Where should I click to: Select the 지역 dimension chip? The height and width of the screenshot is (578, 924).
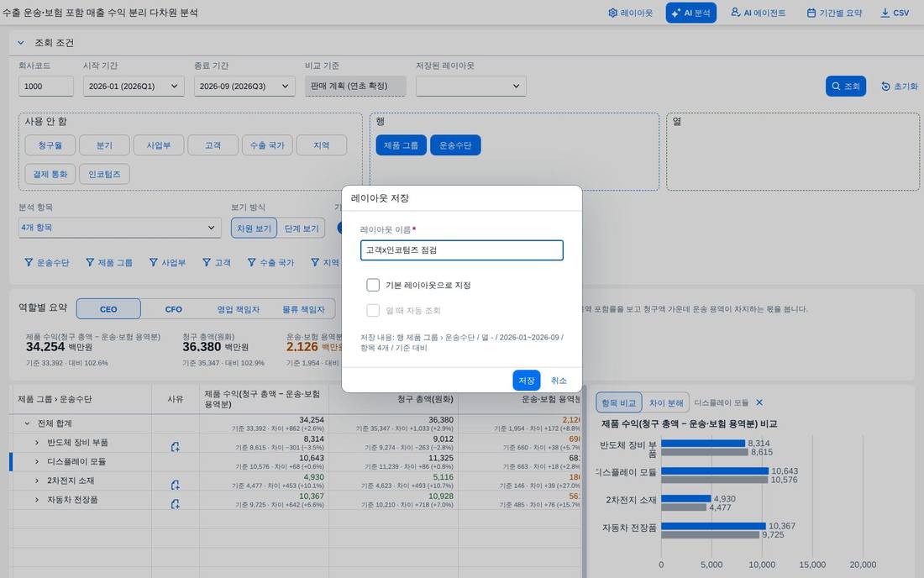coord(321,145)
